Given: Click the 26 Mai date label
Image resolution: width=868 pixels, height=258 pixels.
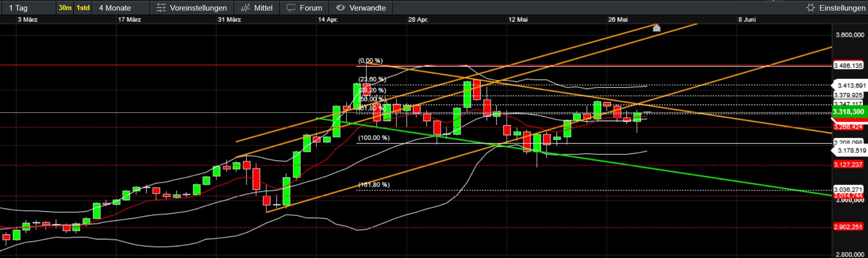Looking at the screenshot, I should pos(618,20).
